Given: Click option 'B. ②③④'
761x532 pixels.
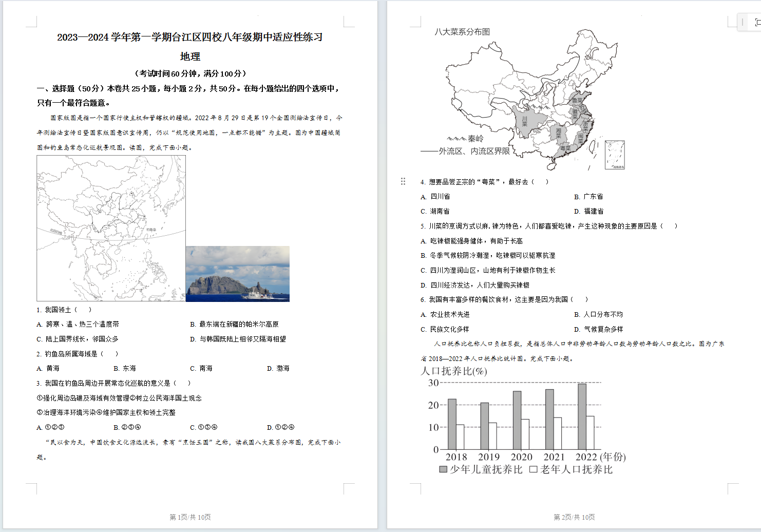Looking at the screenshot, I should point(127,427).
